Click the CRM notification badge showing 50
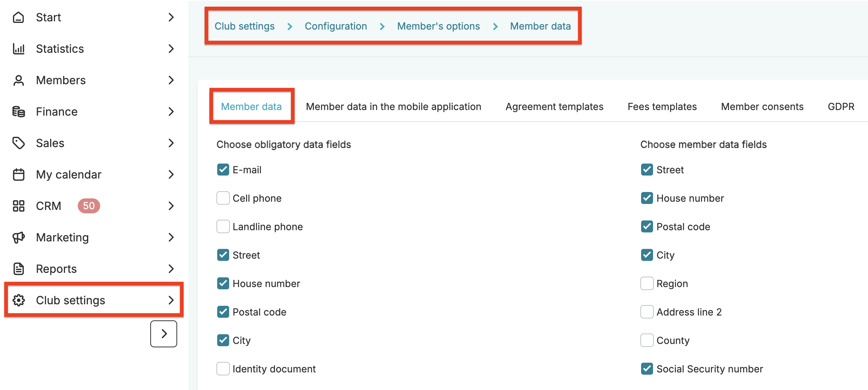Screen dimensions: 868x390 click(89, 206)
